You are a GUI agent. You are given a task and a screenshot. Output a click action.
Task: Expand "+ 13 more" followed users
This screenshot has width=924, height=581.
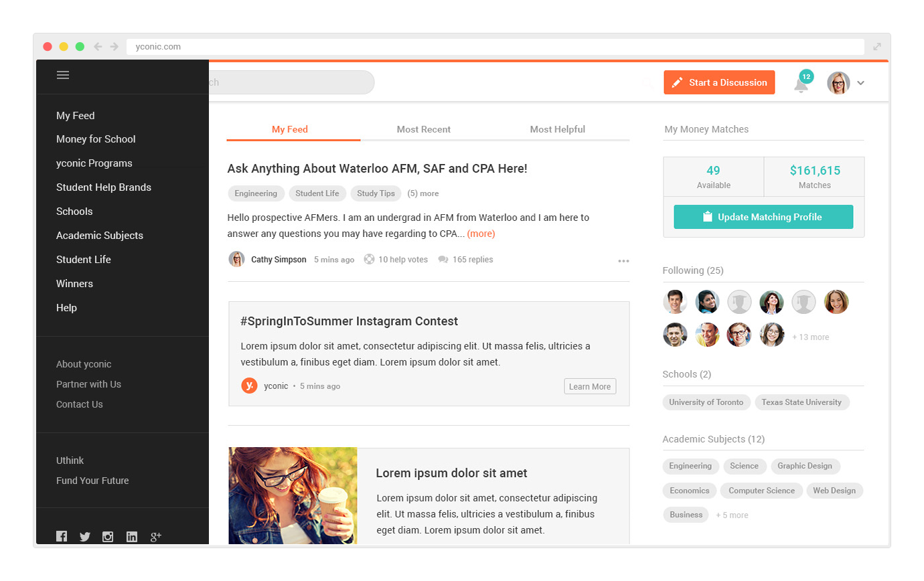pos(811,337)
